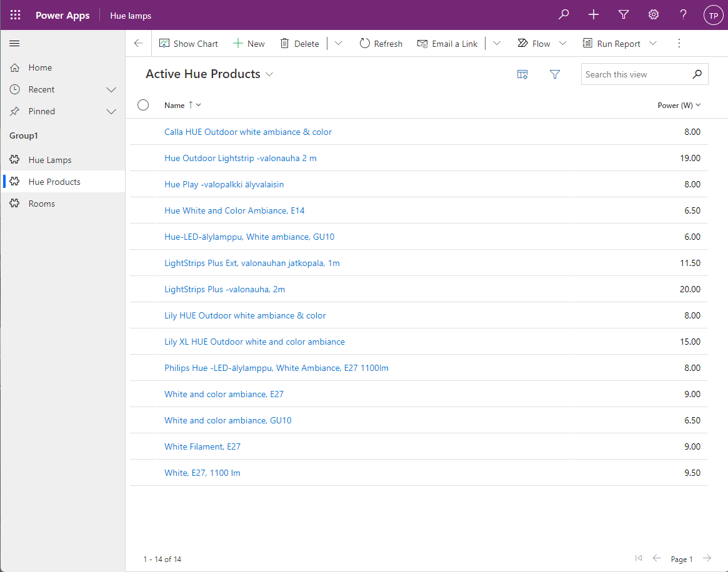This screenshot has width=728, height=572.
Task: Open the edit columns icon
Action: (x=522, y=74)
